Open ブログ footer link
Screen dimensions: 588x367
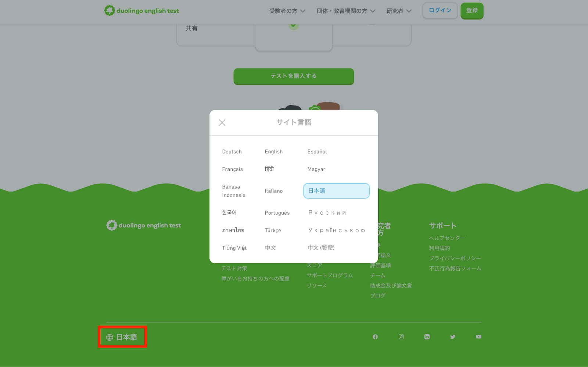378,295
